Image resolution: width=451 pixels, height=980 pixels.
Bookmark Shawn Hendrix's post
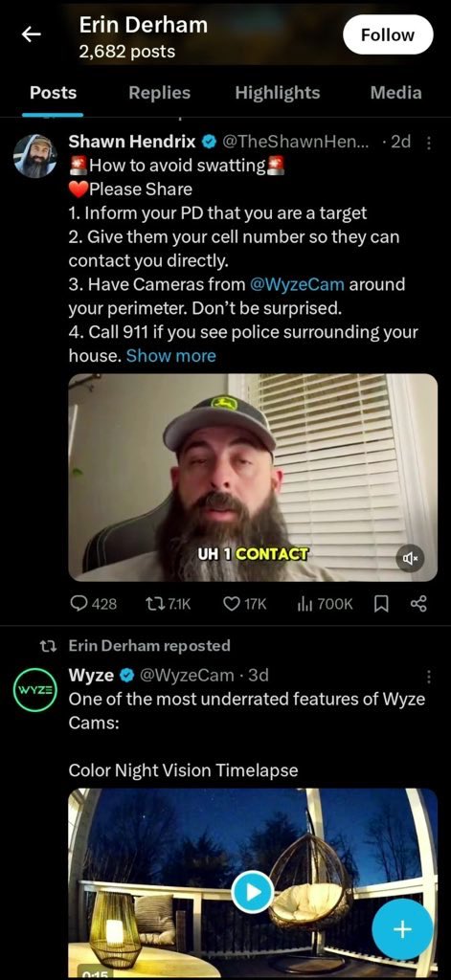coord(381,604)
